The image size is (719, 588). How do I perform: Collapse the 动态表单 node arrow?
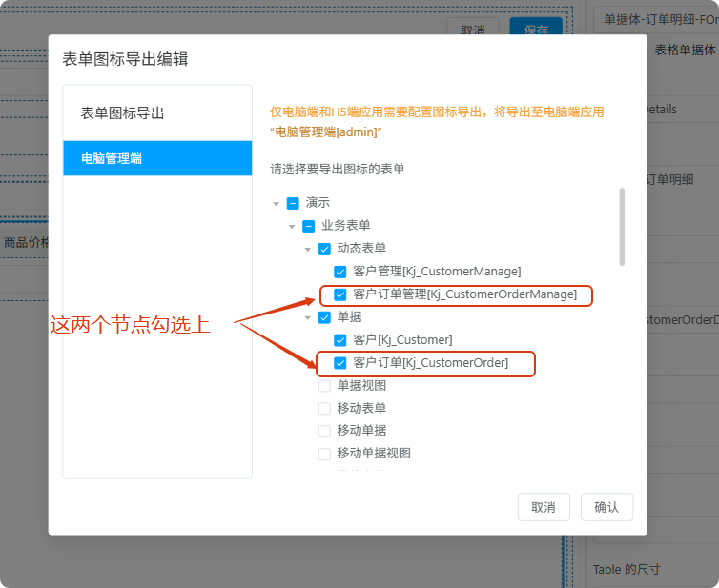click(x=308, y=249)
